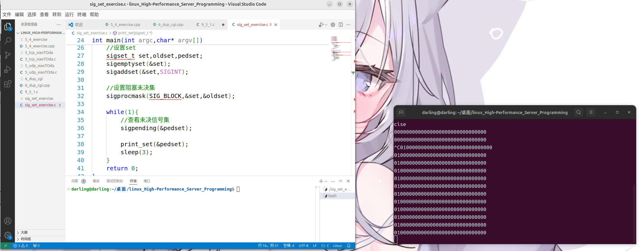Open the Manage gear in activity bar
This screenshot has height=251, width=644.
8,235
